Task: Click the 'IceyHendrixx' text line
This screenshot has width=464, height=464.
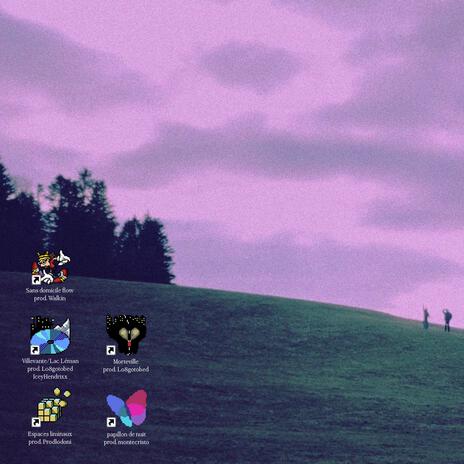Action: [50, 377]
